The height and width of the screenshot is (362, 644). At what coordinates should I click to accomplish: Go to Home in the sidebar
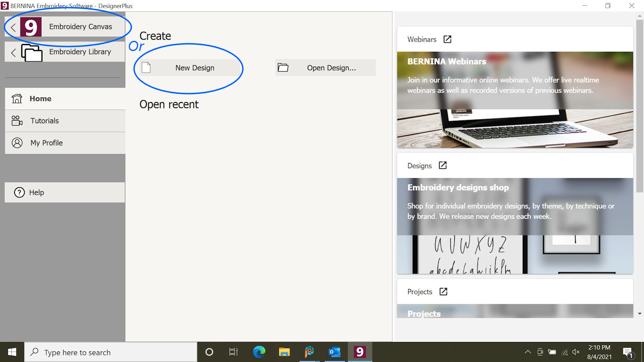tap(65, 99)
